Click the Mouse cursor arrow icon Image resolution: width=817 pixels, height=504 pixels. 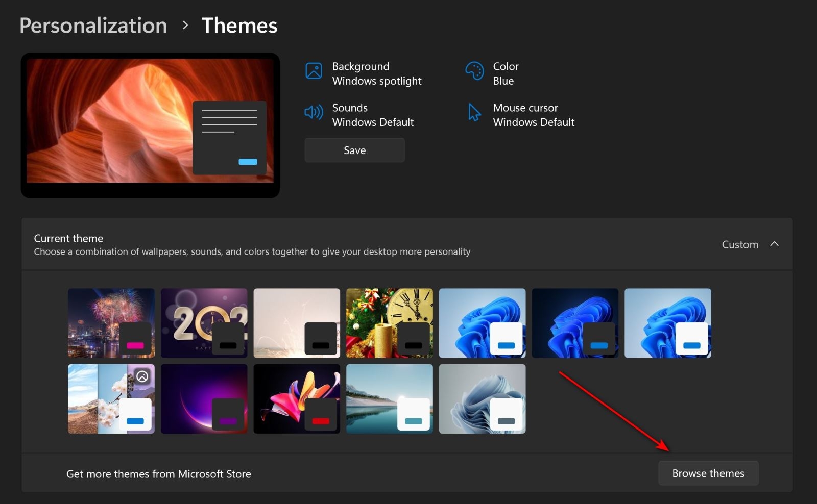coord(473,113)
